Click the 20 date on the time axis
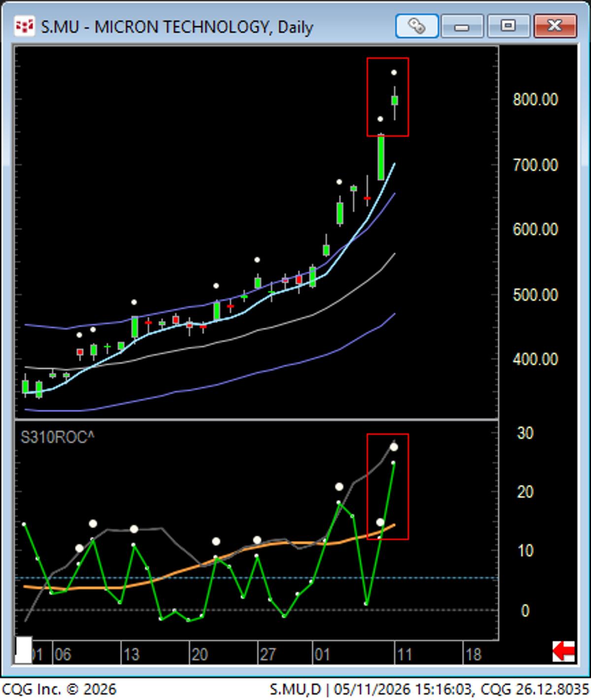This screenshot has height=700, width=591. (199, 655)
